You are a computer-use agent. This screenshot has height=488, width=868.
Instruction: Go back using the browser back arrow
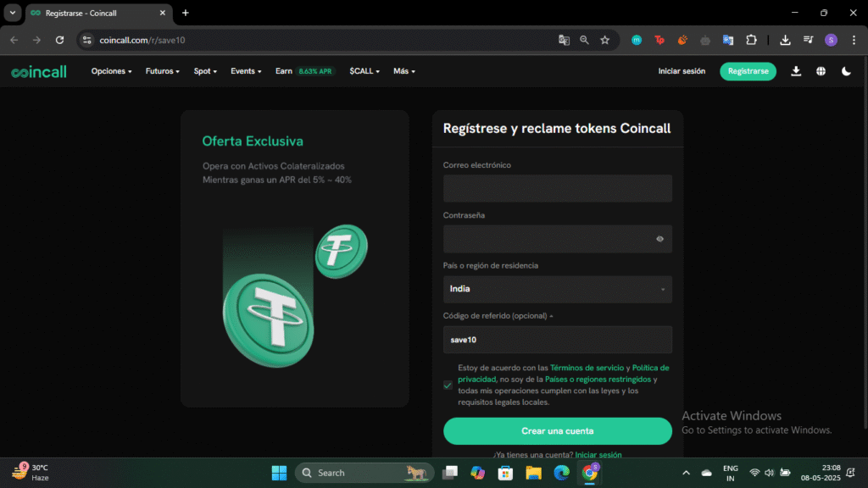[x=14, y=40]
